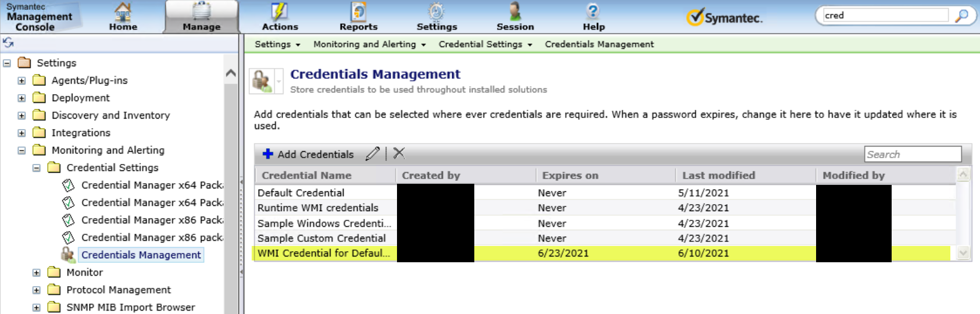Click the Credentials Management page header icon

pos(262,81)
